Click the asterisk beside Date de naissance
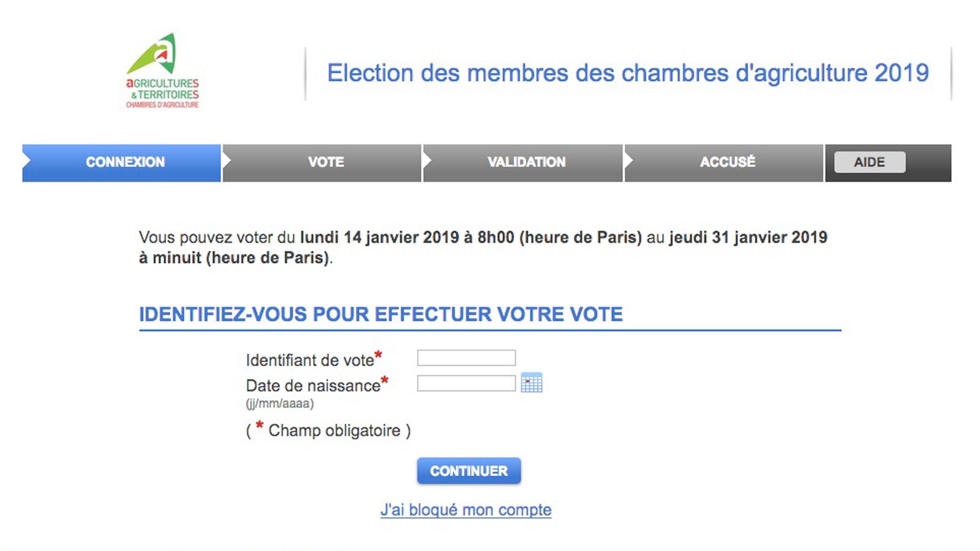This screenshot has width=980, height=551. click(x=385, y=381)
